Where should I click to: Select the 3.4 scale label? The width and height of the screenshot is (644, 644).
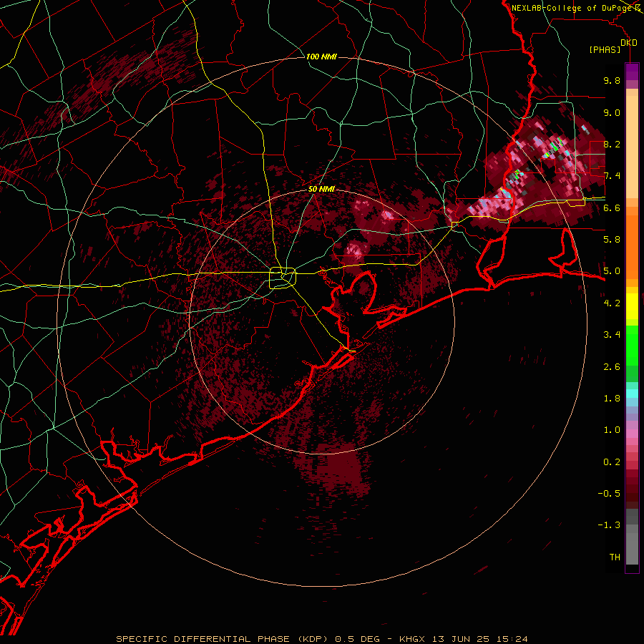click(x=612, y=335)
